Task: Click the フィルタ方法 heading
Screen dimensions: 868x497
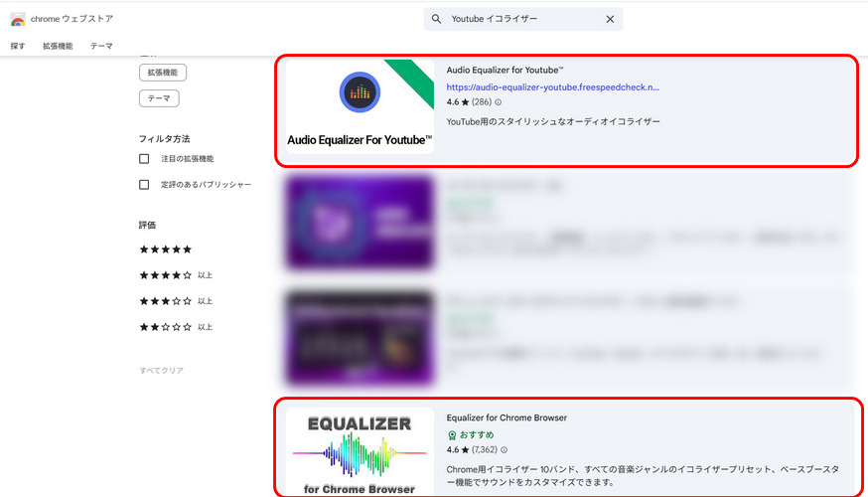Action: tap(165, 138)
